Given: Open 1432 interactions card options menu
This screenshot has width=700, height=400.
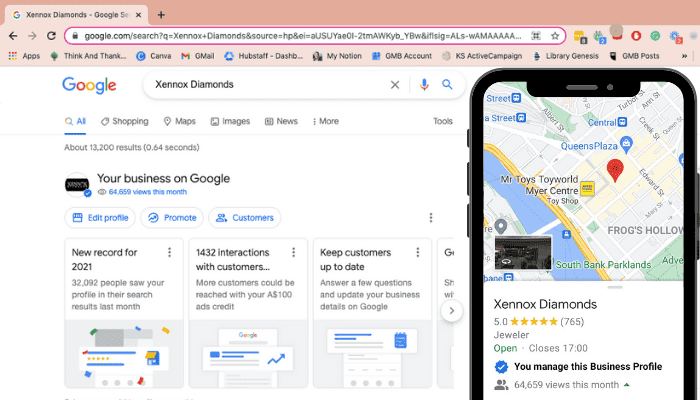Looking at the screenshot, I should pos(293,253).
